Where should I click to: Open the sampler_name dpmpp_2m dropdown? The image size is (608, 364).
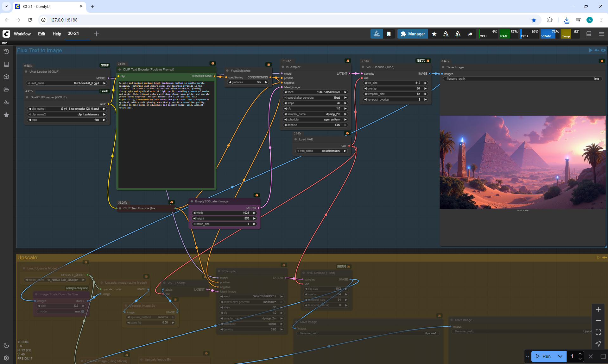tap(315, 114)
